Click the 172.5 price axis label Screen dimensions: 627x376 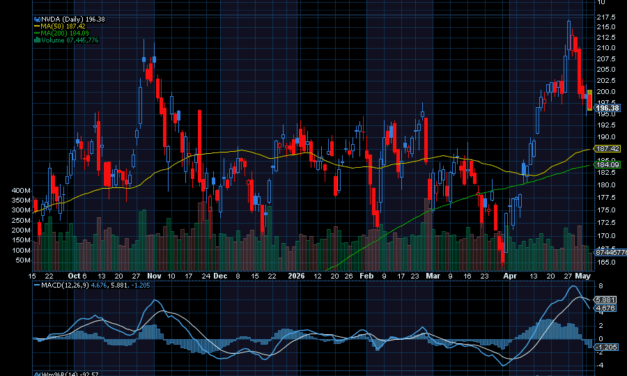point(606,222)
